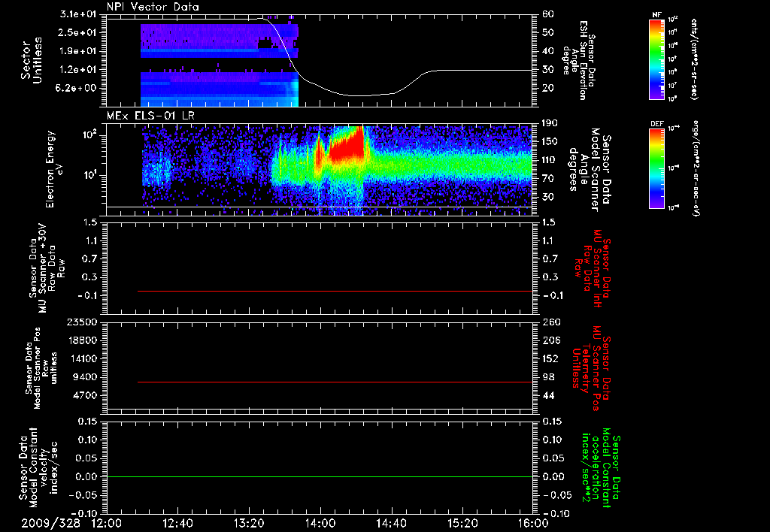Screen dimensions: 770x532
Task: Click the 190 scanner angle tick value
Action: pos(550,123)
